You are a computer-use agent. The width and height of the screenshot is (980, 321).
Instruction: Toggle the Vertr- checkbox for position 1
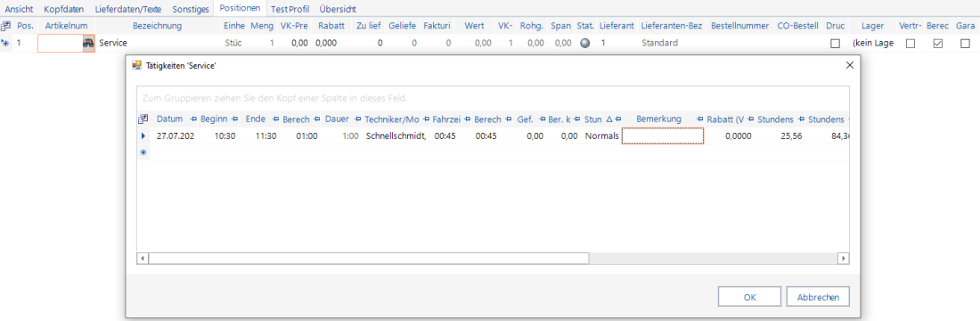(911, 44)
